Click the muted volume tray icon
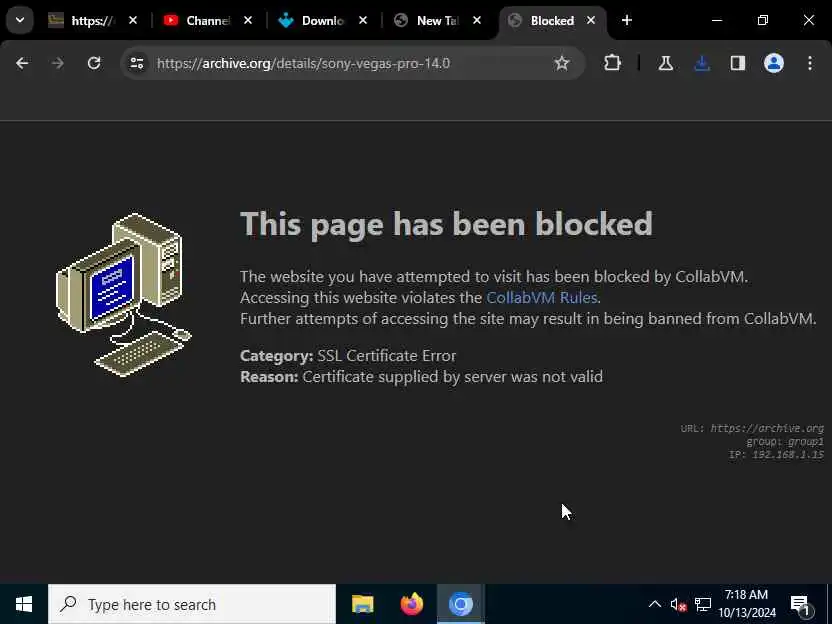Image resolution: width=832 pixels, height=624 pixels. click(678, 604)
